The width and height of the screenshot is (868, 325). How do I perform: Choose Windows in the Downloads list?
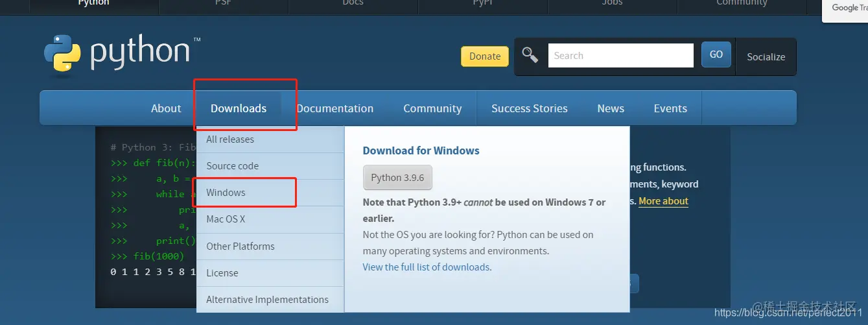coord(226,193)
